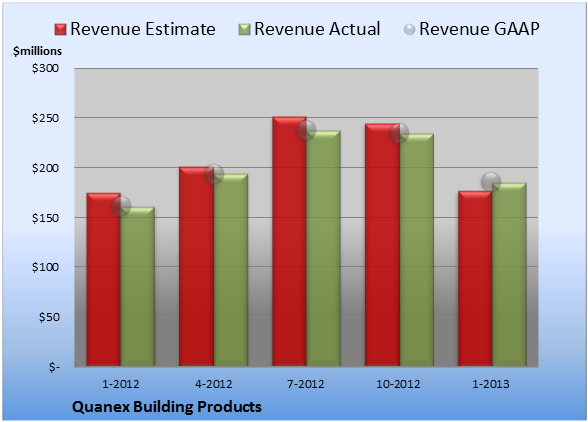Select the red estimate bar for 10-2012
Viewport: 588px width, 422px height.
tap(382, 245)
